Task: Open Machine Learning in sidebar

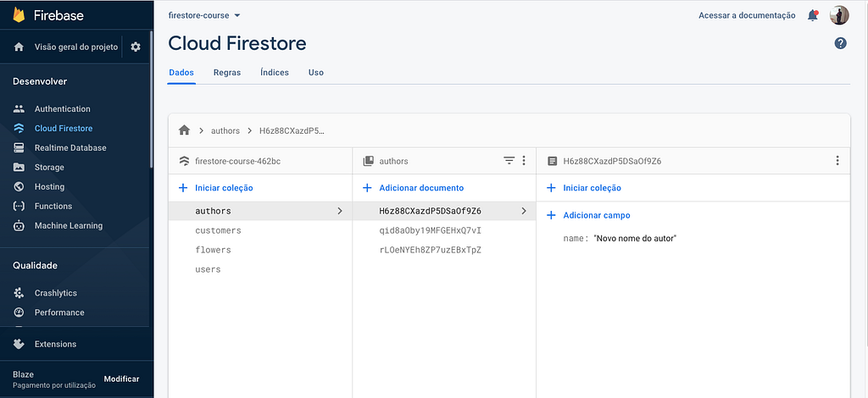Action: pos(69,225)
